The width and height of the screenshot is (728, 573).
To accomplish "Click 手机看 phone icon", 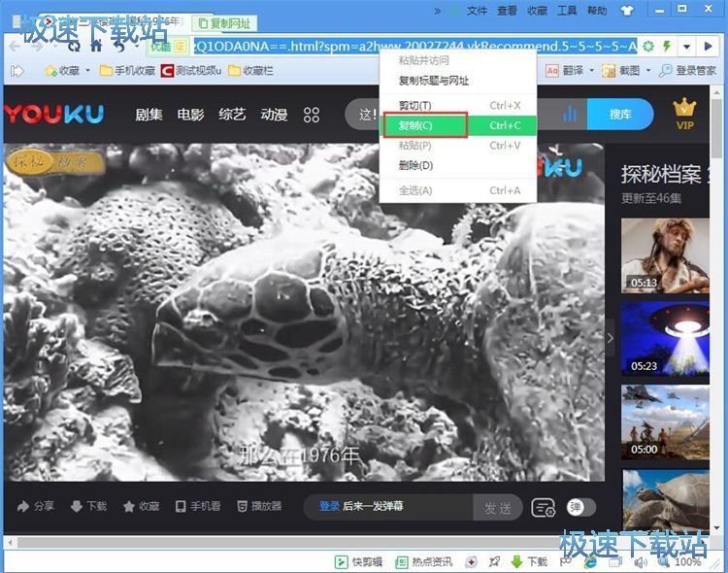I will click(x=197, y=506).
